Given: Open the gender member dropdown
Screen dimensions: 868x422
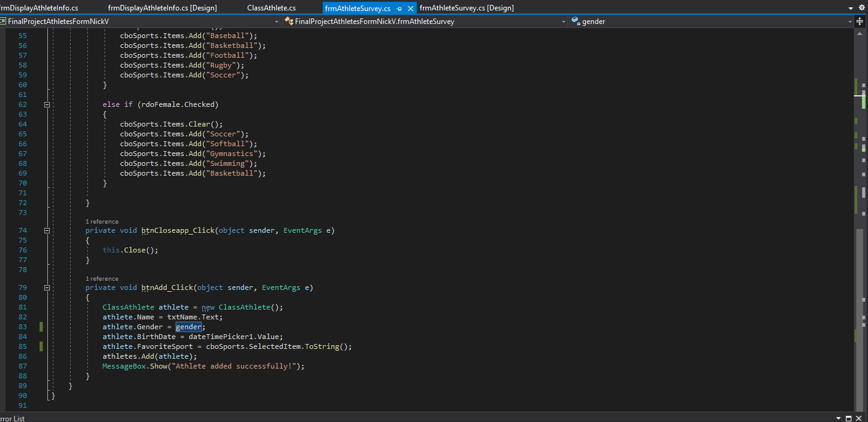Looking at the screenshot, I should (x=850, y=20).
